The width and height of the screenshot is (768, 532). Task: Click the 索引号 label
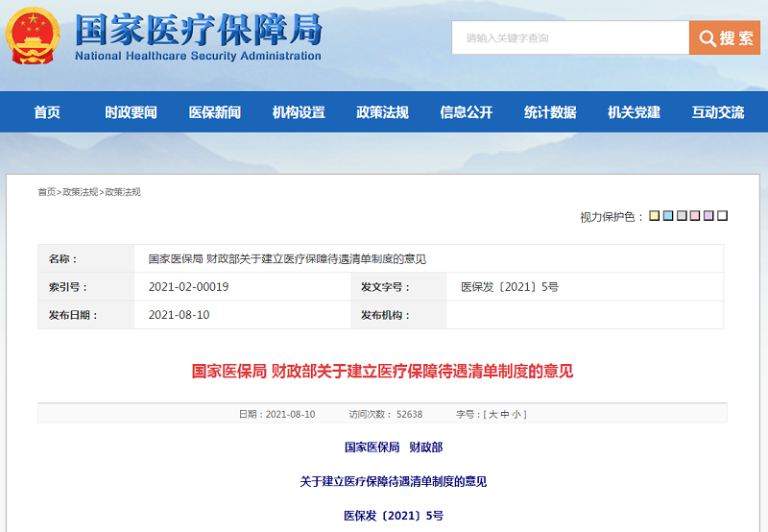click(68, 287)
